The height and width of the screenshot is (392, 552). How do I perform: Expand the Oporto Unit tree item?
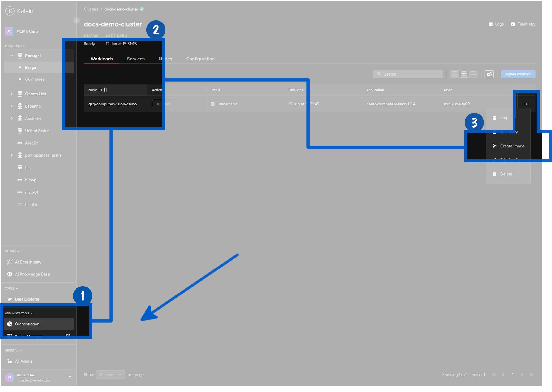12,94
